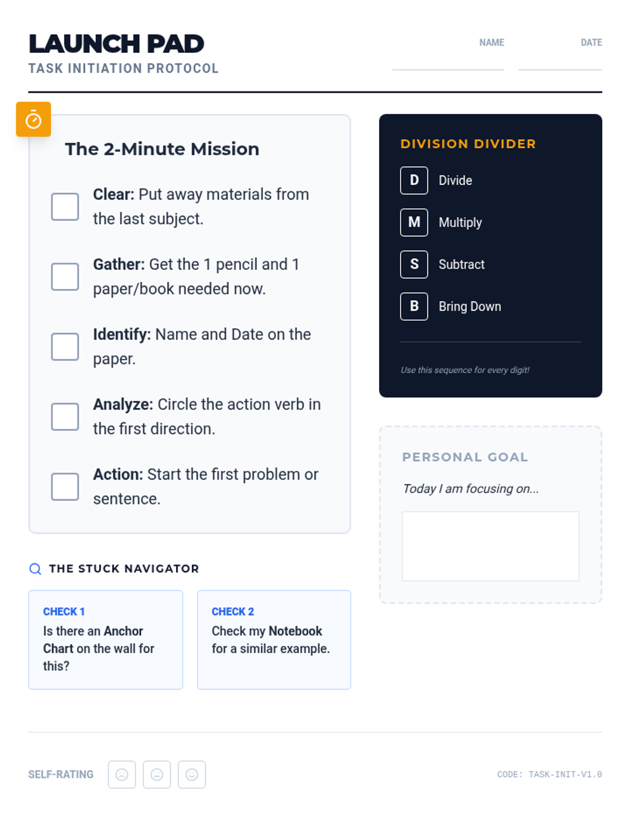The image size is (630, 840).
Task: Mark the Identify name and date checkbox
Action: coord(65,346)
